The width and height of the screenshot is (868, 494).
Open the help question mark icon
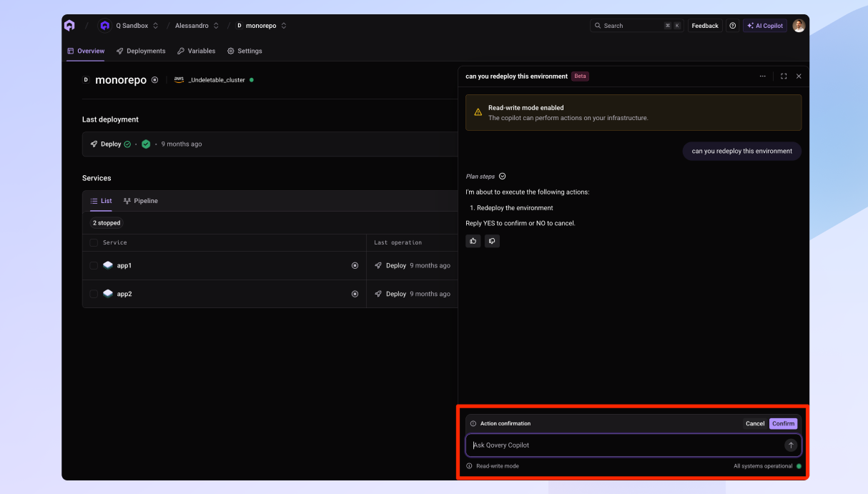733,26
